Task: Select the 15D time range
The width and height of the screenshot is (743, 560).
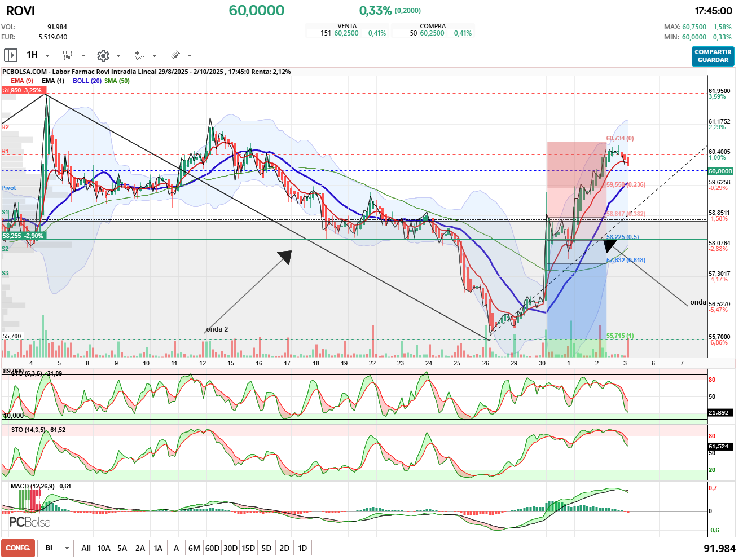Action: point(248,548)
